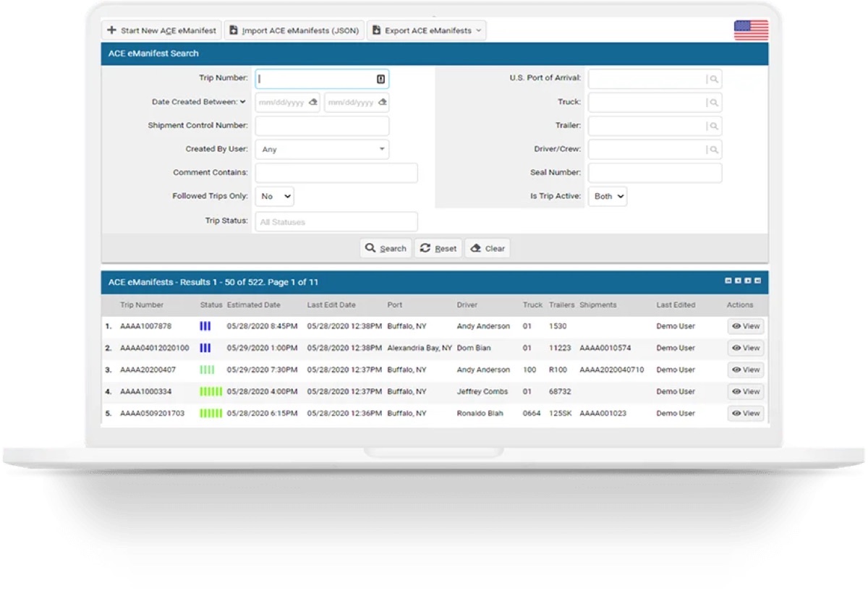Go to the first results page icon
Screen dimensions: 868x596
click(x=728, y=281)
